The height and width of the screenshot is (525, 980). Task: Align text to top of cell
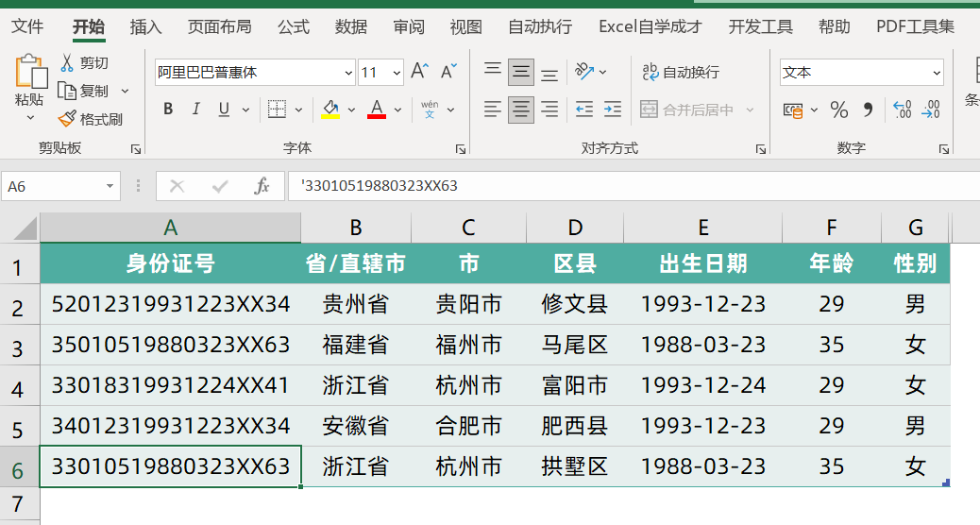493,69
